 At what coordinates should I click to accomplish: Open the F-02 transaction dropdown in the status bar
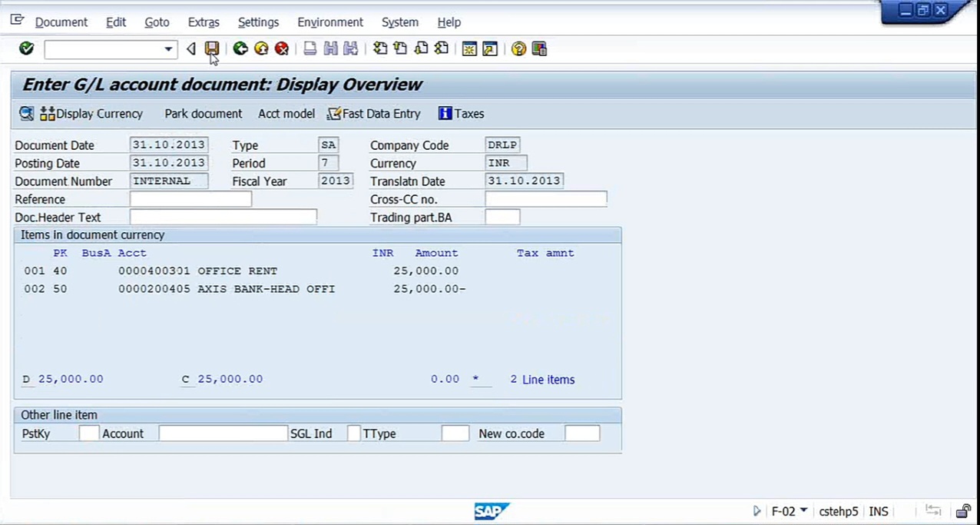[x=803, y=510]
